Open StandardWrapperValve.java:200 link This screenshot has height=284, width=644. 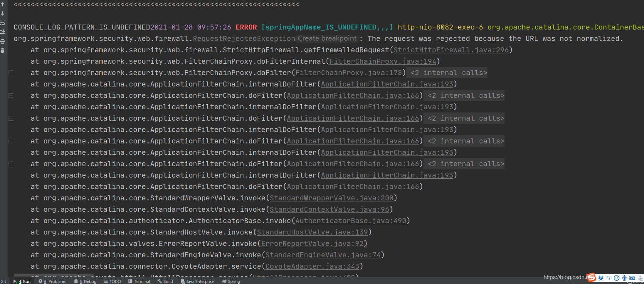332,198
